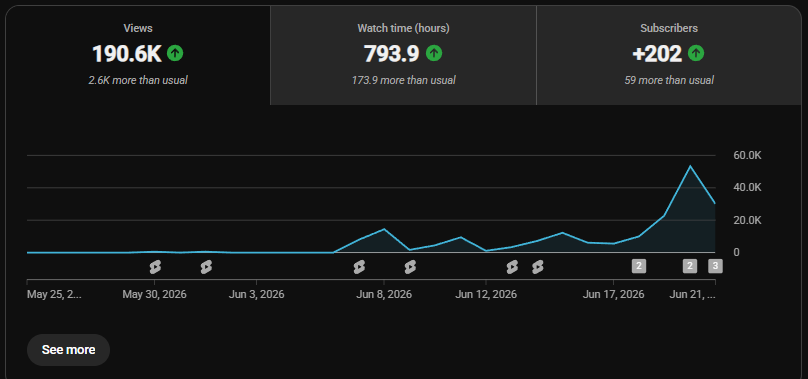Click the +202 subscribers value

tap(658, 54)
